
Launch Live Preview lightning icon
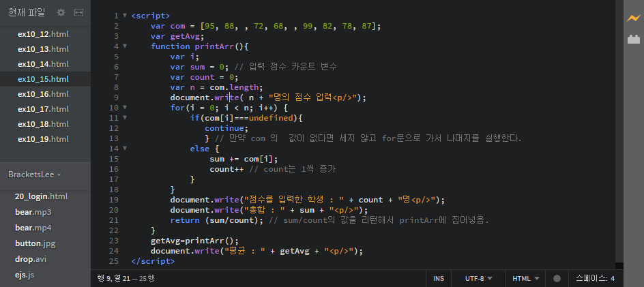tap(633, 18)
